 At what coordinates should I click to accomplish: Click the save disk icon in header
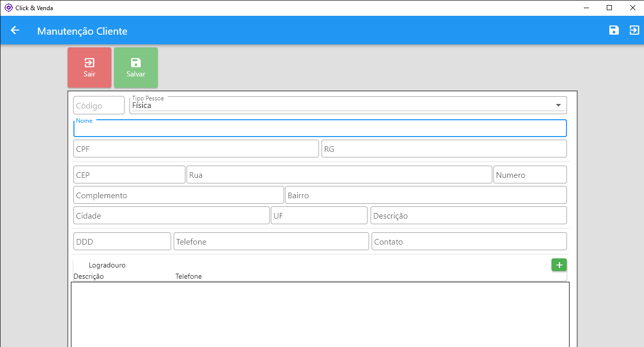[x=614, y=31]
